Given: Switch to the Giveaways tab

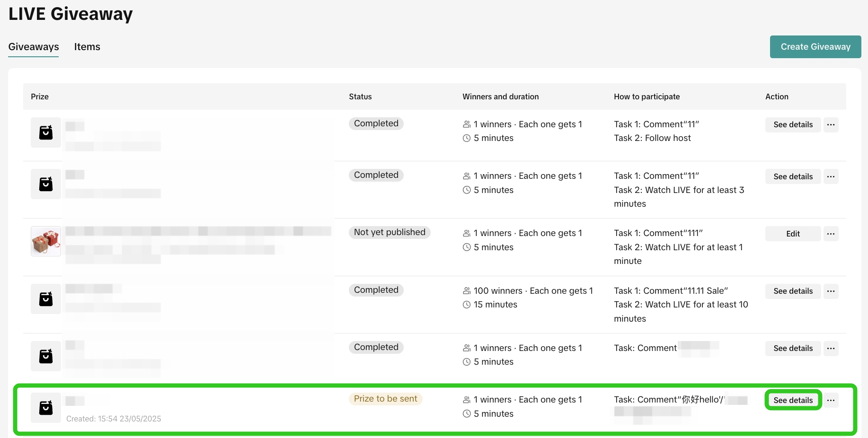Looking at the screenshot, I should (34, 47).
